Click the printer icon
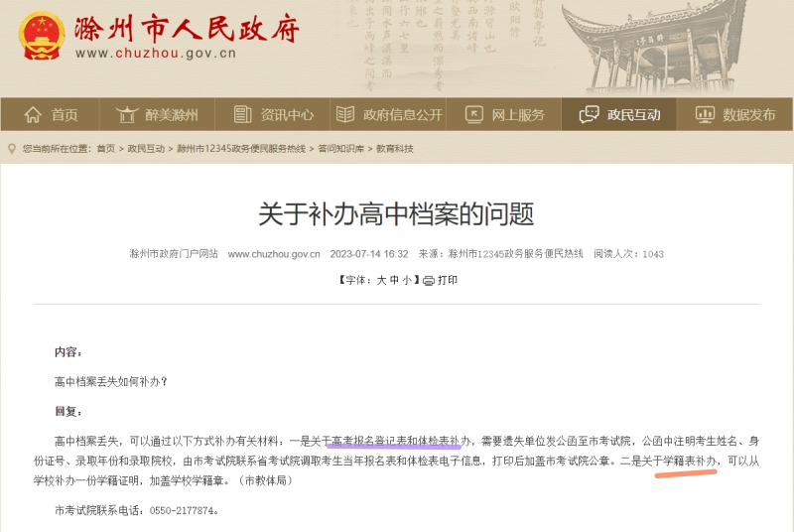Viewport: 794px width, 532px height. 429,281
